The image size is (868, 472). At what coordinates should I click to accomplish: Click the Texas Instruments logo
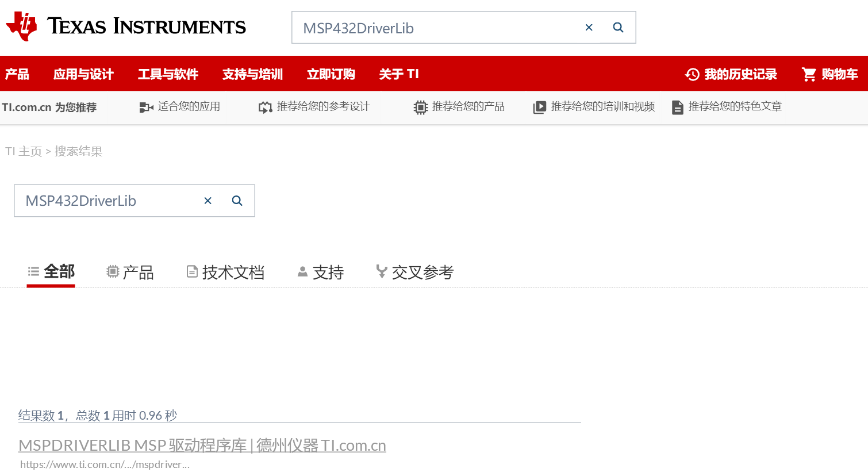pyautogui.click(x=126, y=26)
